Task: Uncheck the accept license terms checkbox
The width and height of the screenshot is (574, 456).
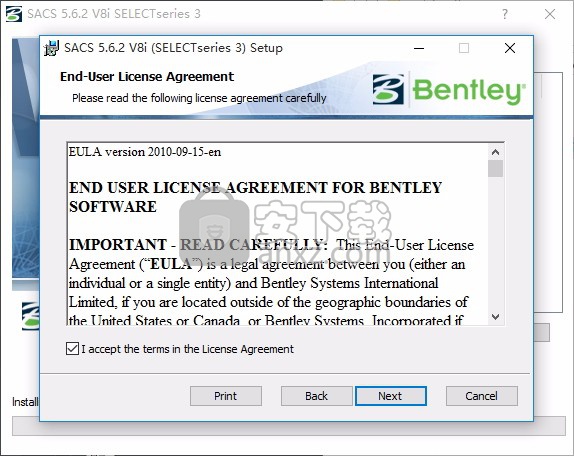Action: pyautogui.click(x=72, y=348)
